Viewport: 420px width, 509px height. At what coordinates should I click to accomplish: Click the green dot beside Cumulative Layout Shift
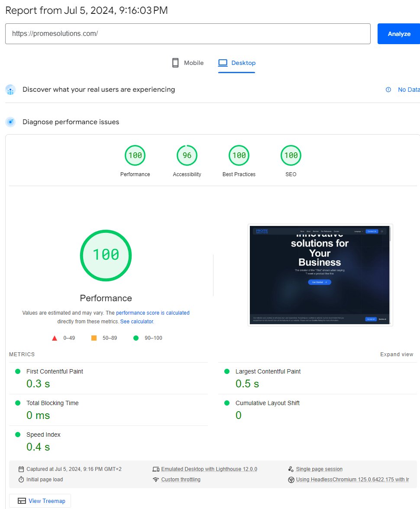pyautogui.click(x=227, y=403)
